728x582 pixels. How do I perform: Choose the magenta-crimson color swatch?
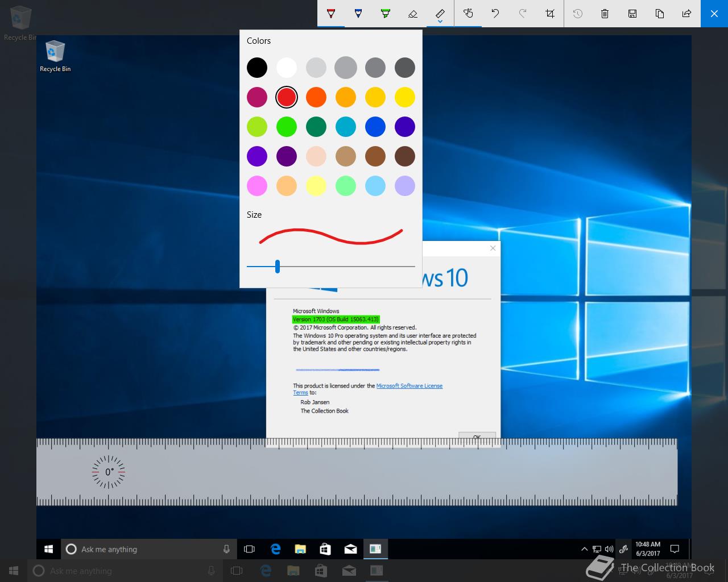click(x=257, y=97)
